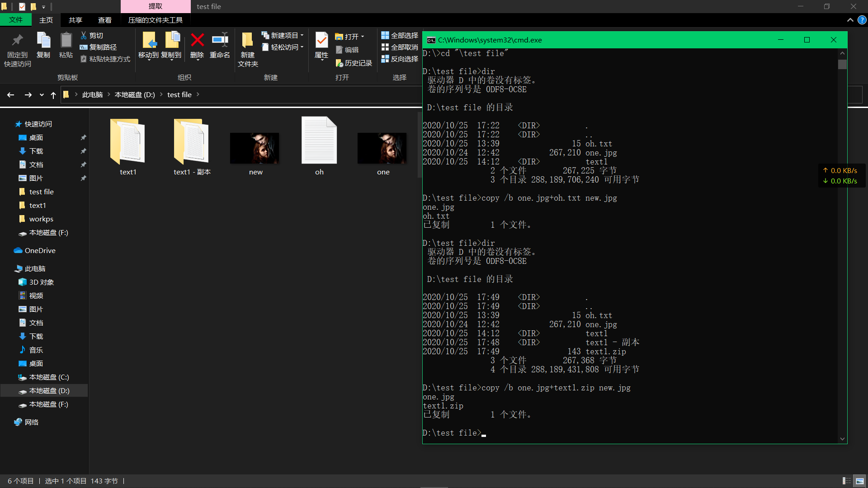The image size is (868, 488).
Task: Switch to details view in status bar
Action: (846, 481)
